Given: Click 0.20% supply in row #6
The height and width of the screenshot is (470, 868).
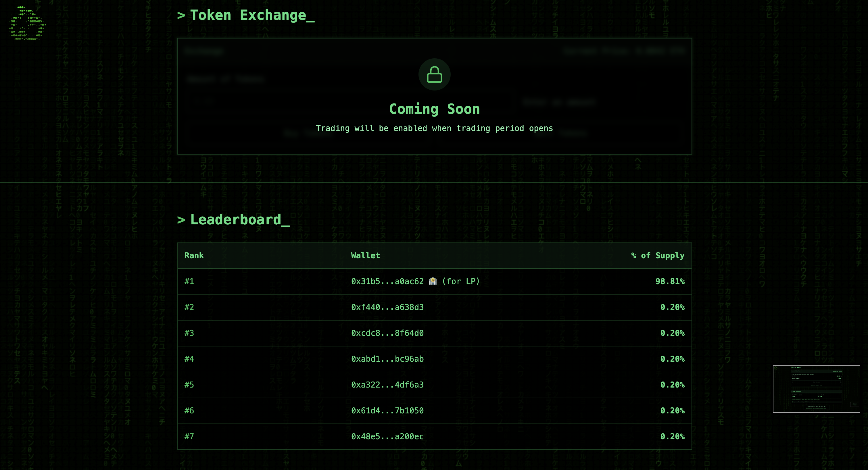Looking at the screenshot, I should (672, 411).
